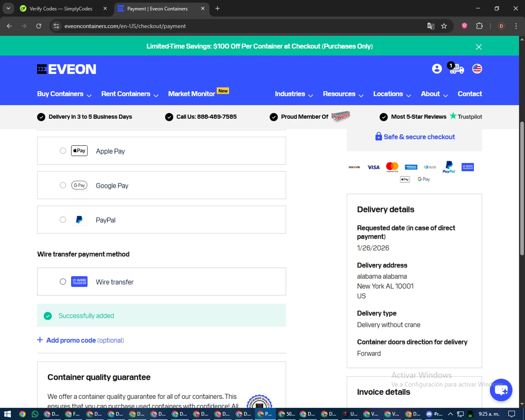Image resolution: width=525 pixels, height=420 pixels.
Task: Select the Payment Eveon Containers tab
Action: [x=157, y=9]
